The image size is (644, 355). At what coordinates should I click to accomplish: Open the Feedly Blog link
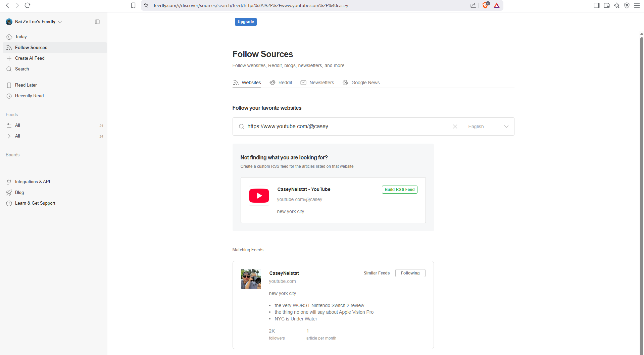pyautogui.click(x=55, y=193)
